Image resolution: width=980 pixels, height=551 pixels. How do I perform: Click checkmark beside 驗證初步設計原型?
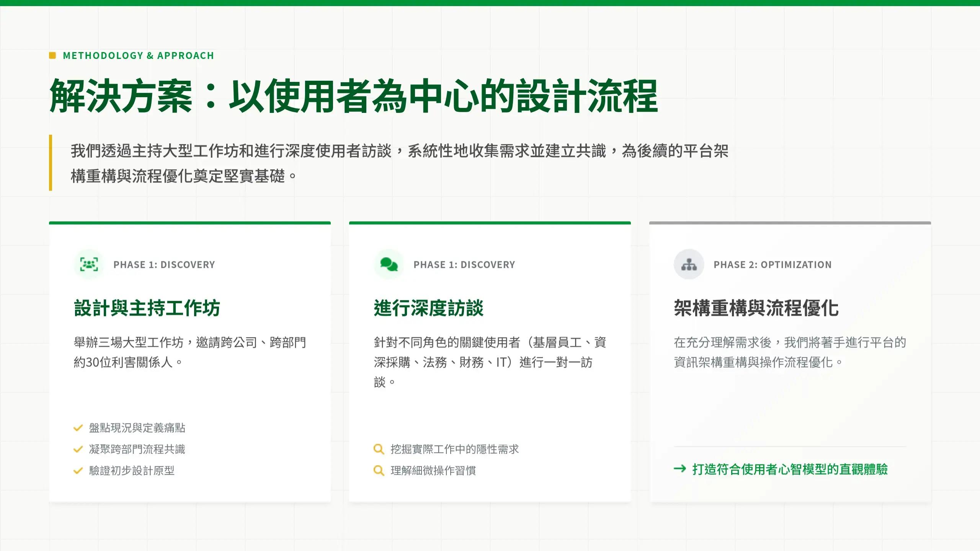(x=78, y=471)
